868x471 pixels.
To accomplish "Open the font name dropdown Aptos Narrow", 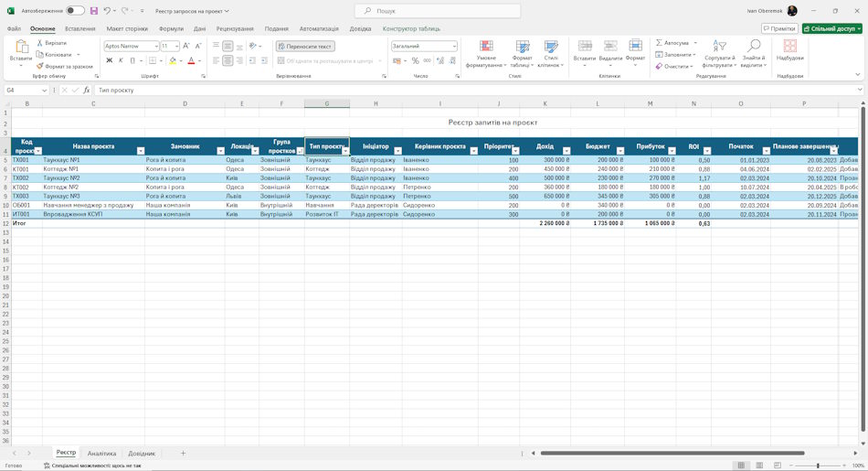I will point(155,47).
